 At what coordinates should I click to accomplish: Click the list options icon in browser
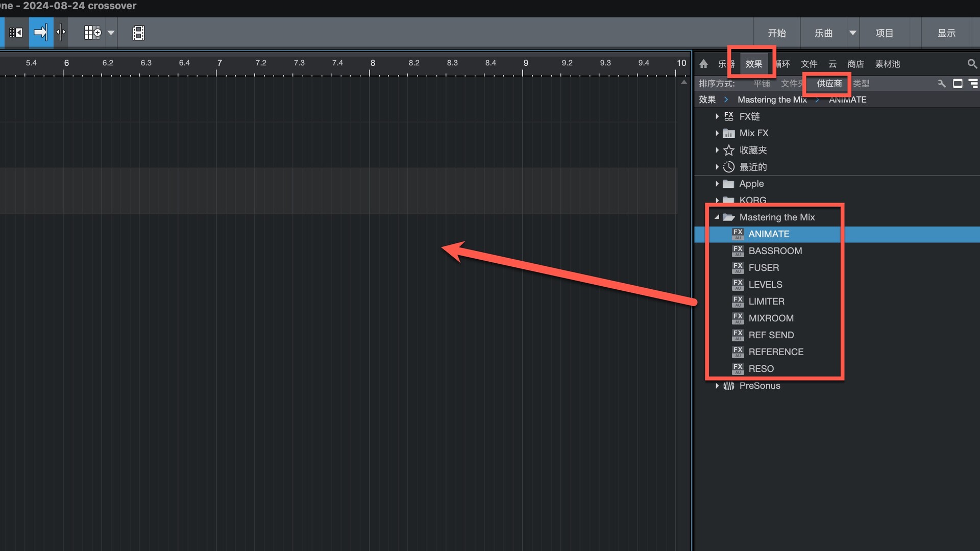(973, 84)
